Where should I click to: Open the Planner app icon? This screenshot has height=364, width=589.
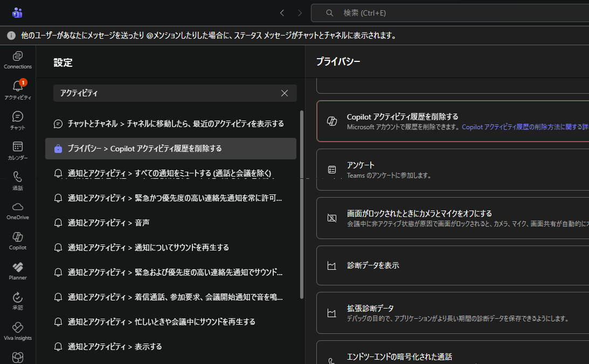(x=18, y=270)
